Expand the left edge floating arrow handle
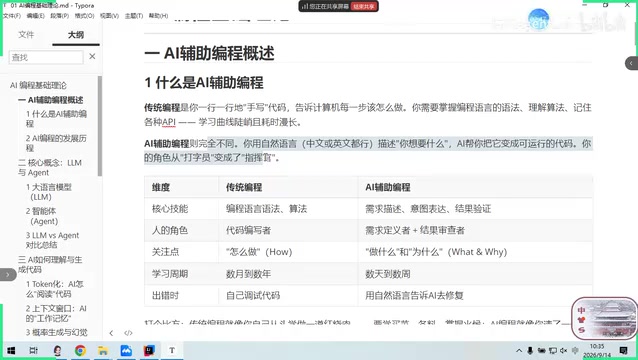 [x=8, y=275]
